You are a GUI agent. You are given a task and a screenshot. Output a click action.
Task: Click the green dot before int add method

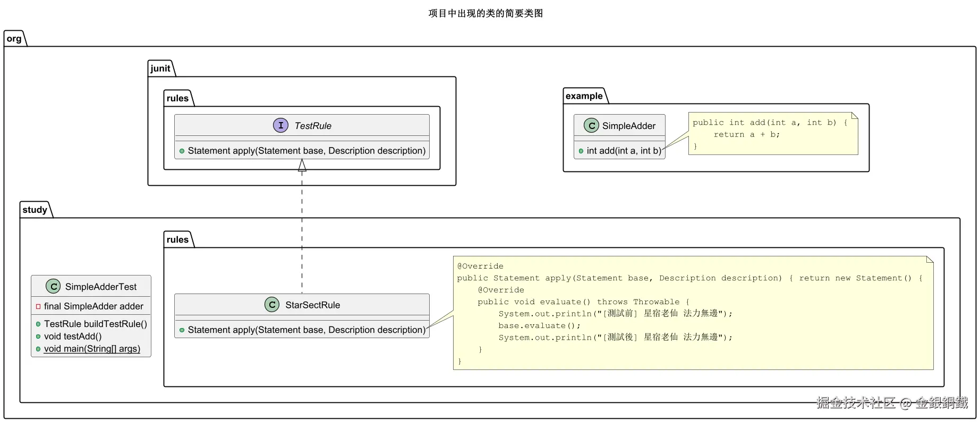581,151
